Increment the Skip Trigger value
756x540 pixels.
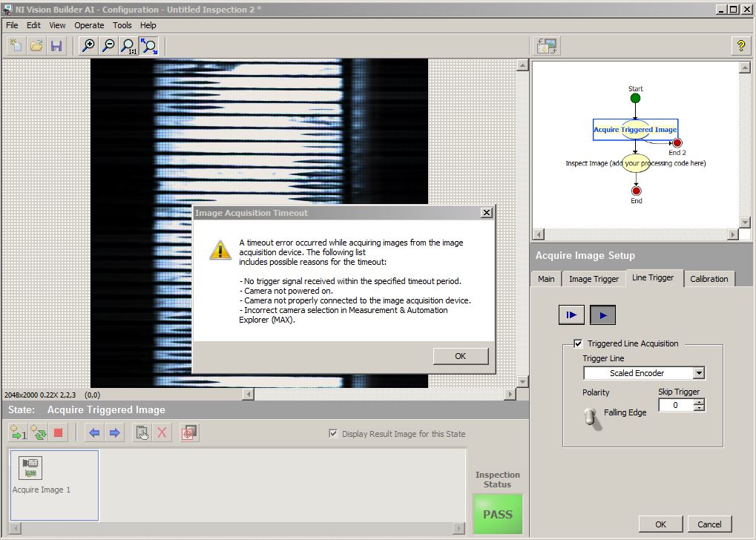point(699,401)
